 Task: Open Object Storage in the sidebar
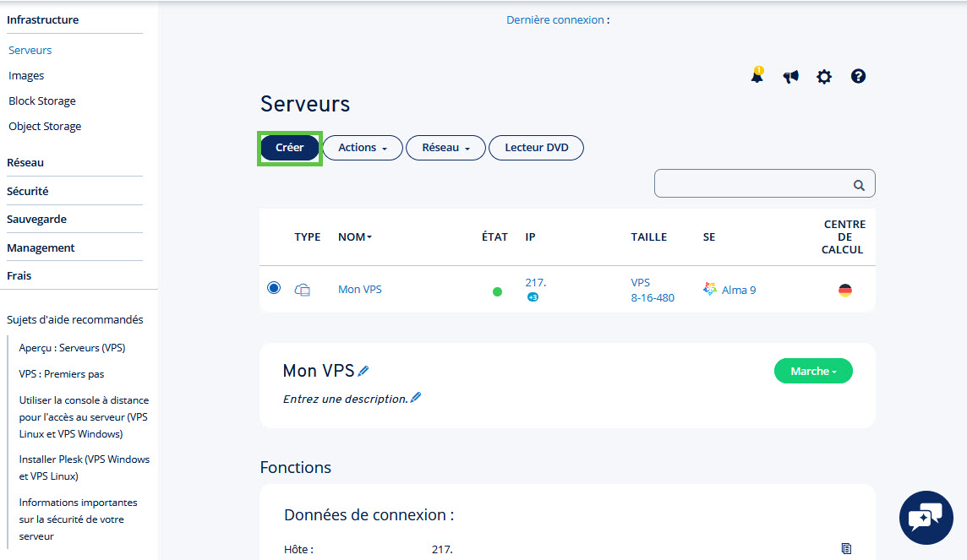click(45, 127)
